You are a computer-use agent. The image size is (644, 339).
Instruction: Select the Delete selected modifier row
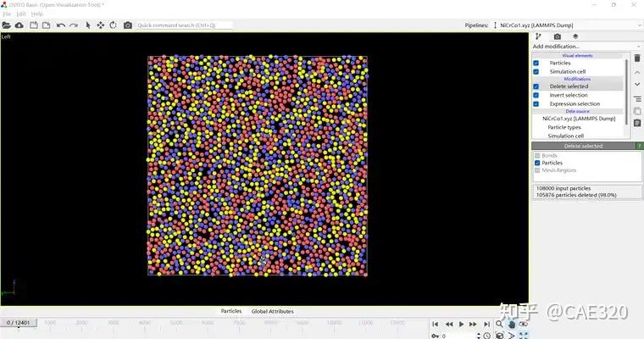tap(577, 86)
